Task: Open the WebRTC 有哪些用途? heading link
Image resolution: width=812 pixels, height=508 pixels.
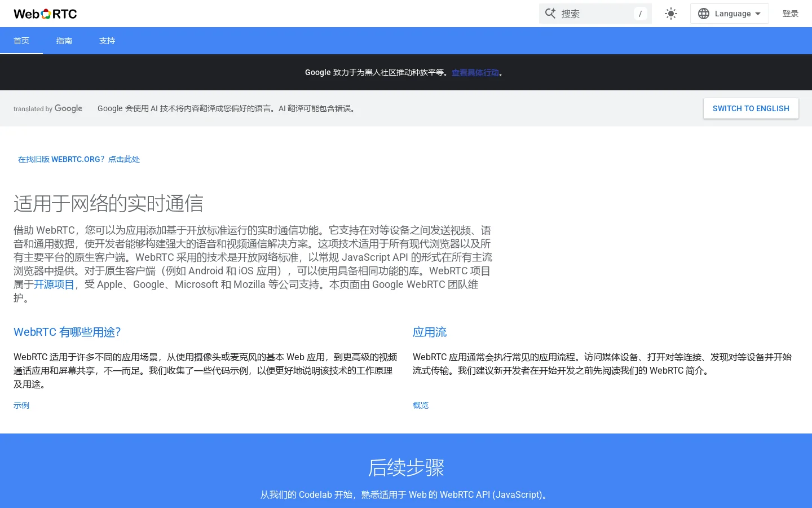Action: coord(67,332)
